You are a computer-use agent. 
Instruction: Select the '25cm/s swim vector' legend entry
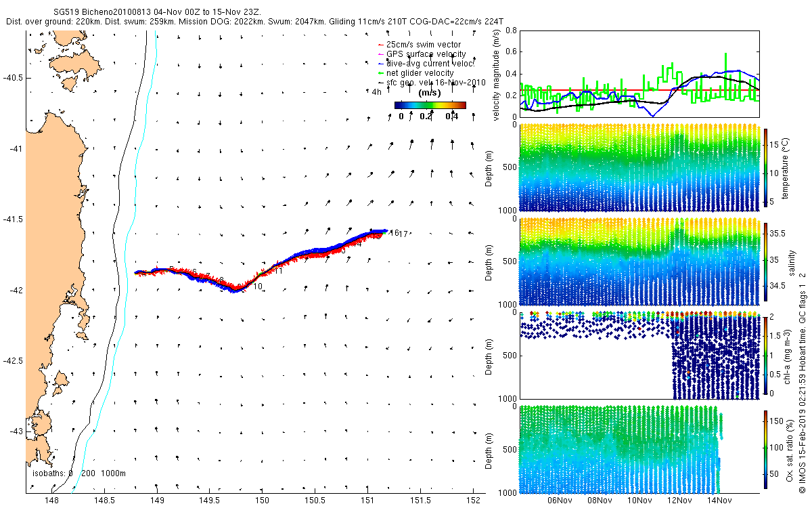coord(423,45)
